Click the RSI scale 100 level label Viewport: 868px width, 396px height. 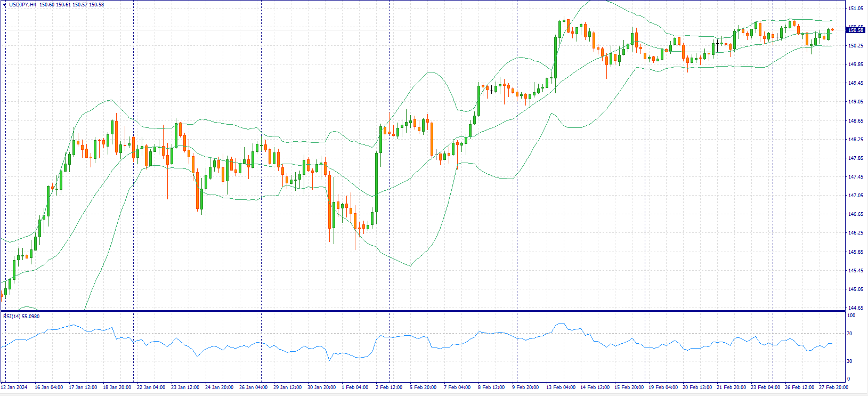851,316
